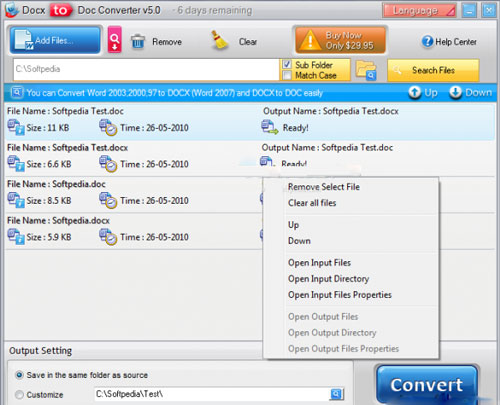Select Save in the same folder radio
This screenshot has height=405, width=500.
click(19, 375)
